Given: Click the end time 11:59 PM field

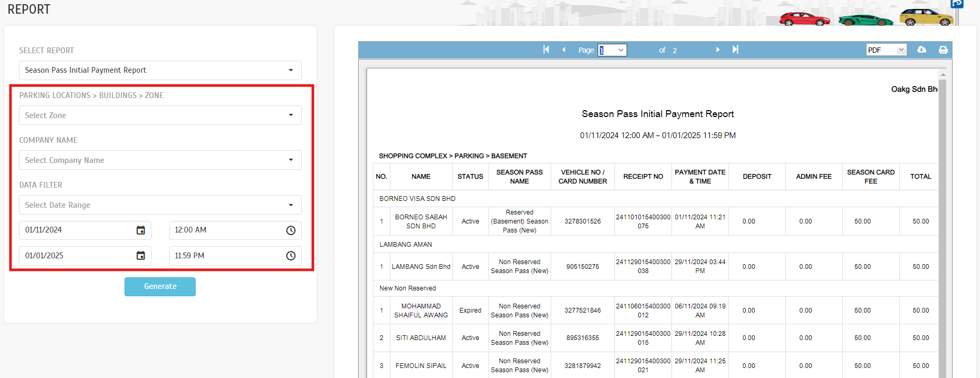Looking at the screenshot, I should [227, 256].
